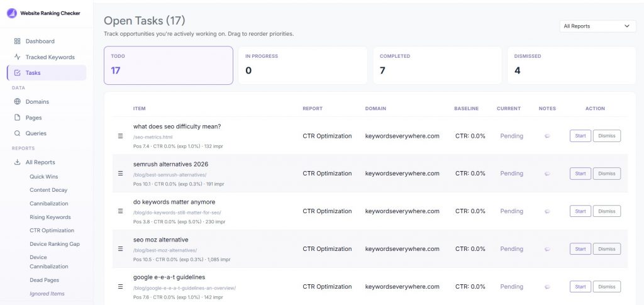Open notes for semrush alternatives 2026 task
The image size is (644, 305).
pyautogui.click(x=547, y=174)
